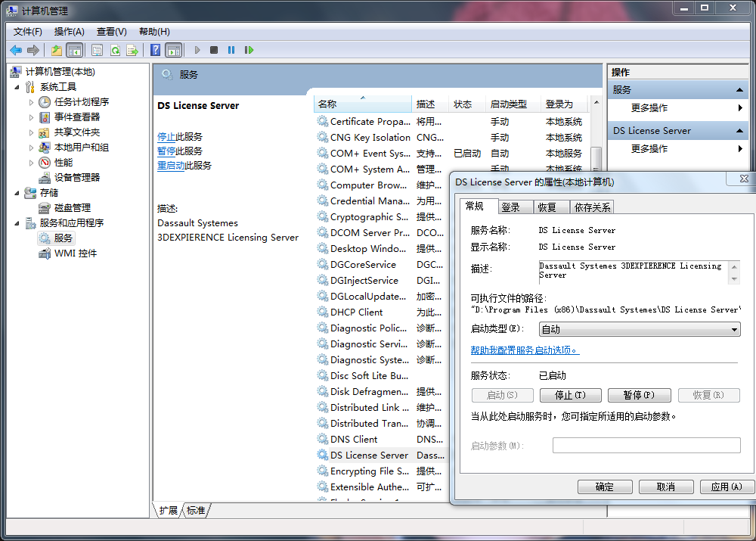Click the back navigation arrow in the toolbar
Screen dimensions: 756x541
tap(16, 48)
